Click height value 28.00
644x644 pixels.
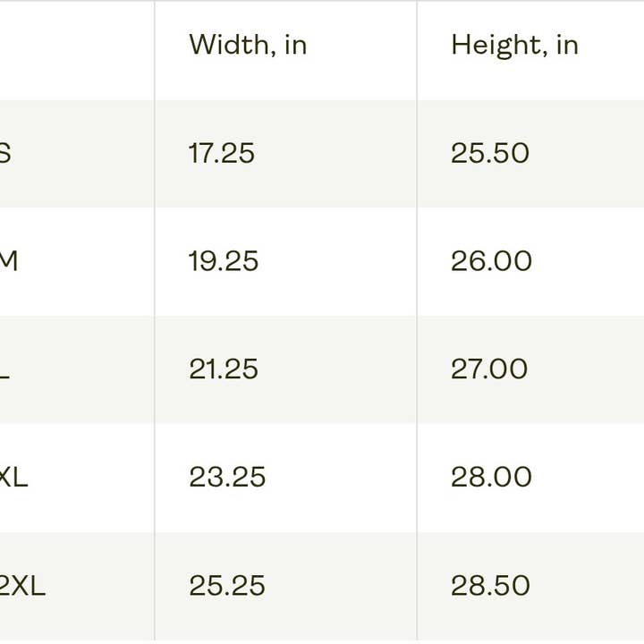coord(491,477)
